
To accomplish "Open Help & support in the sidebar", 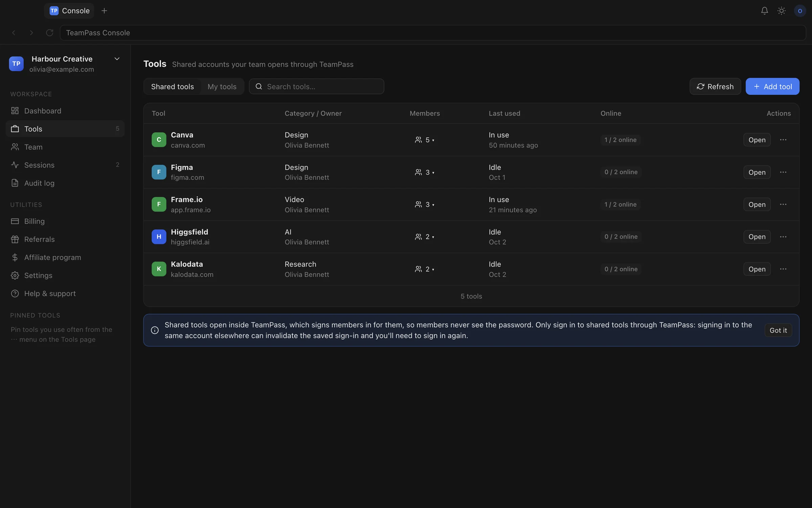I will [x=65, y=294].
